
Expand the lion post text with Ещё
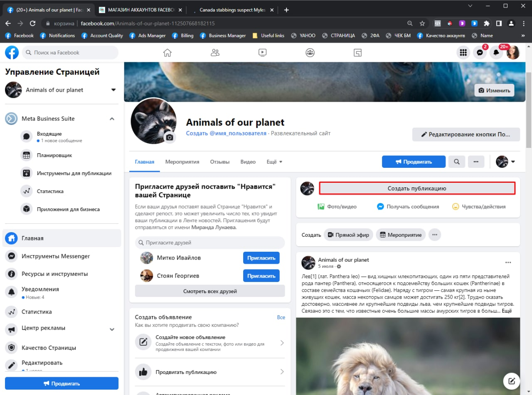pyautogui.click(x=507, y=311)
